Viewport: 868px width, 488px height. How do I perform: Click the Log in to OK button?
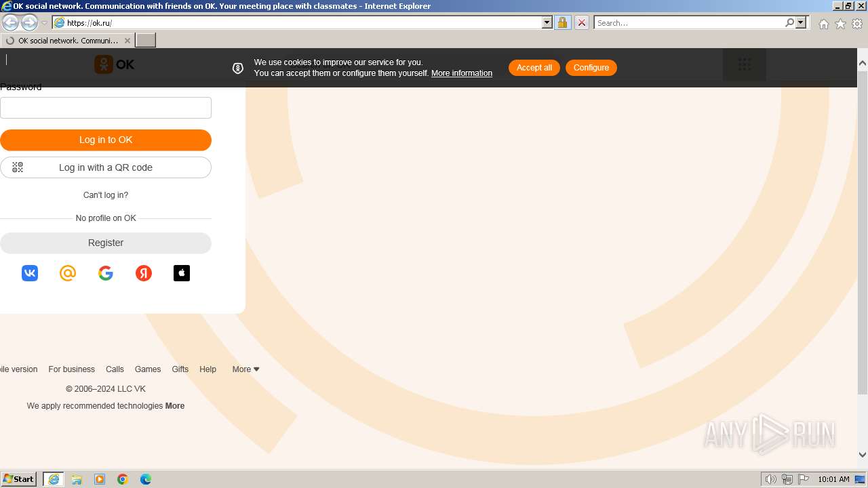[x=106, y=140]
